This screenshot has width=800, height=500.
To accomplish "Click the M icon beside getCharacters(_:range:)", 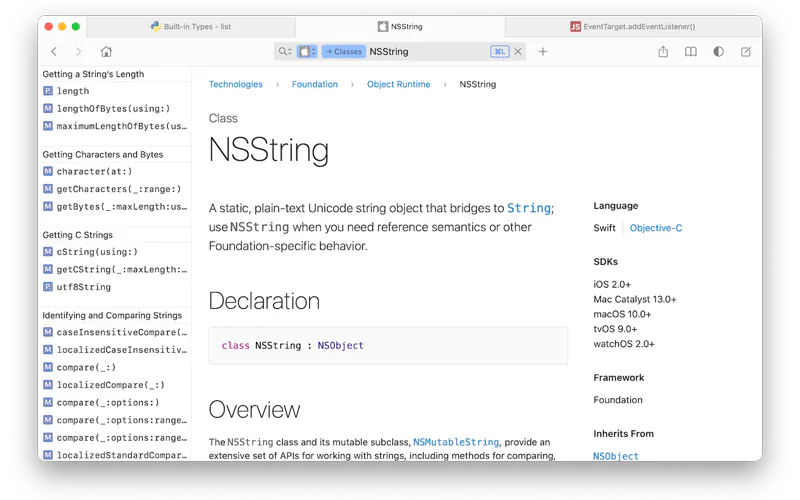I will click(47, 189).
